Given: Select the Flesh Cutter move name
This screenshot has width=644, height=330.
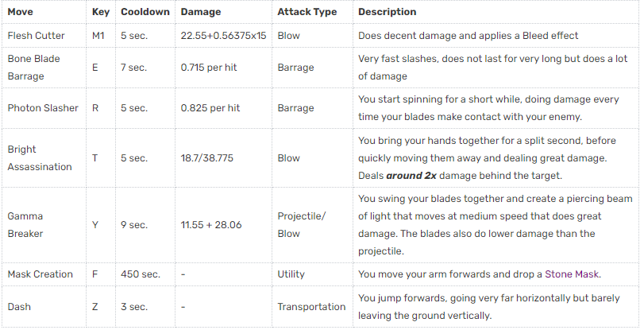Looking at the screenshot, I should pyautogui.click(x=37, y=36).
